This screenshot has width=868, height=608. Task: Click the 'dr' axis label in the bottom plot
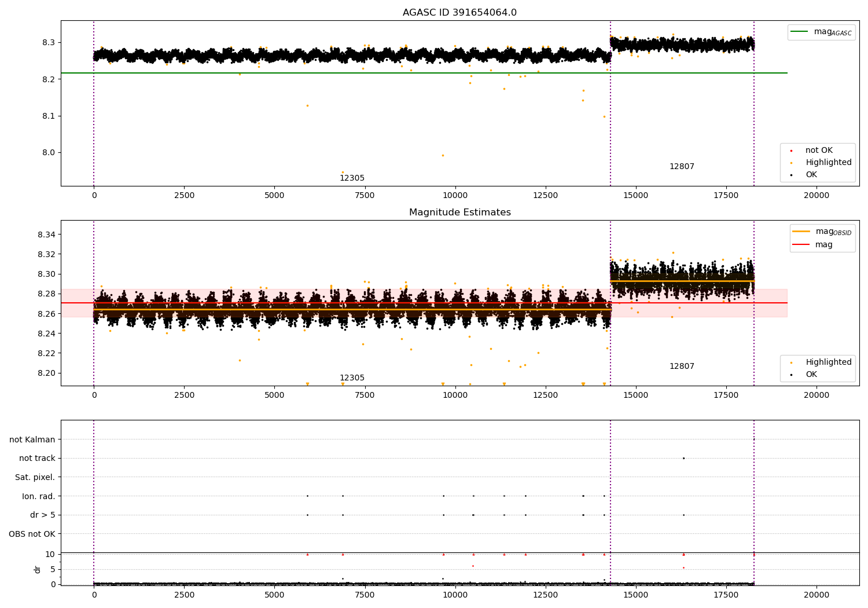(x=38, y=569)
